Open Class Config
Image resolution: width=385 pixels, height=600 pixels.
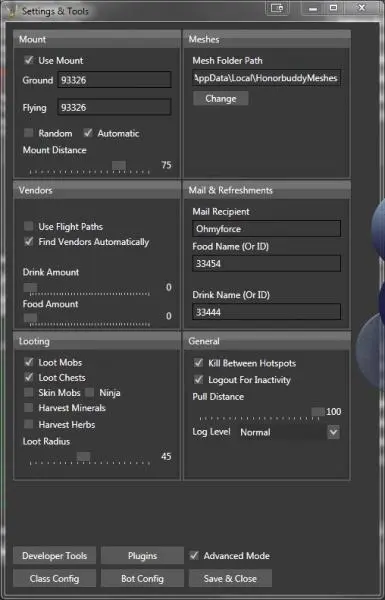click(x=54, y=579)
